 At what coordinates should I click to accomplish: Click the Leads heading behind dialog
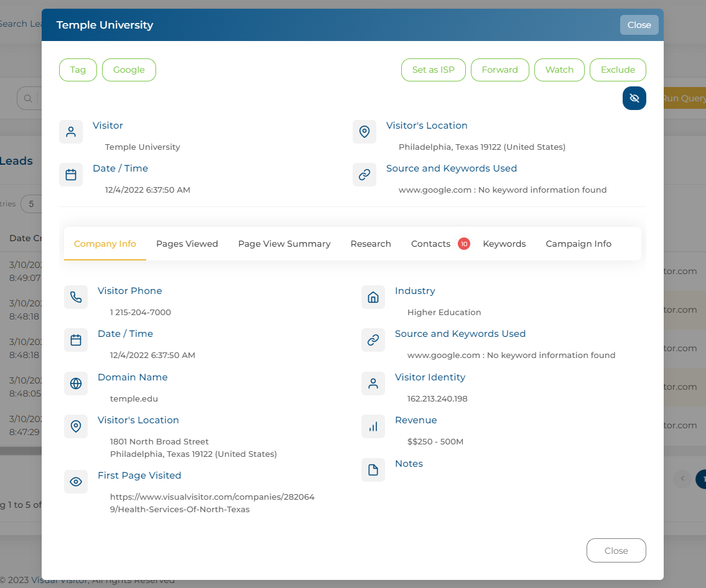click(16, 161)
